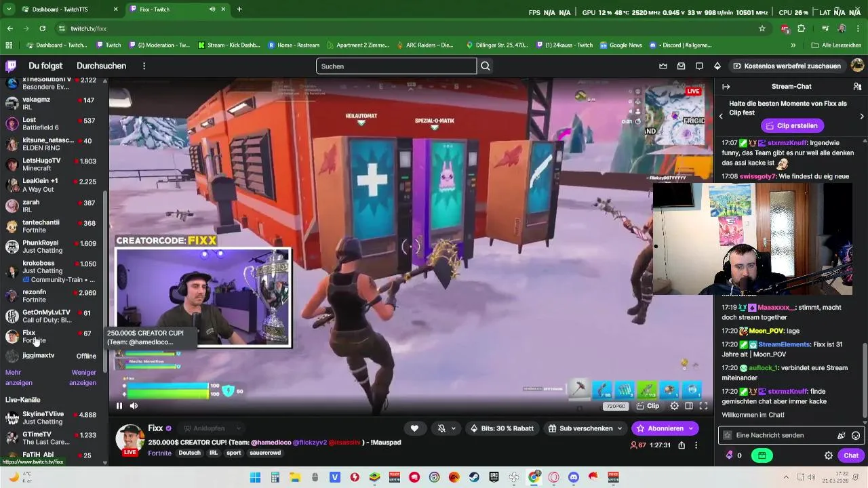This screenshot has height=488, width=868.
Task: Collapse the stream chat panel arrow
Action: coord(726,87)
